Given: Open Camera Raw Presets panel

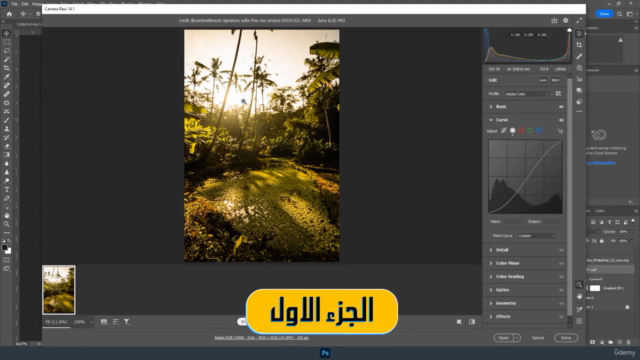Looking at the screenshot, I should (579, 102).
